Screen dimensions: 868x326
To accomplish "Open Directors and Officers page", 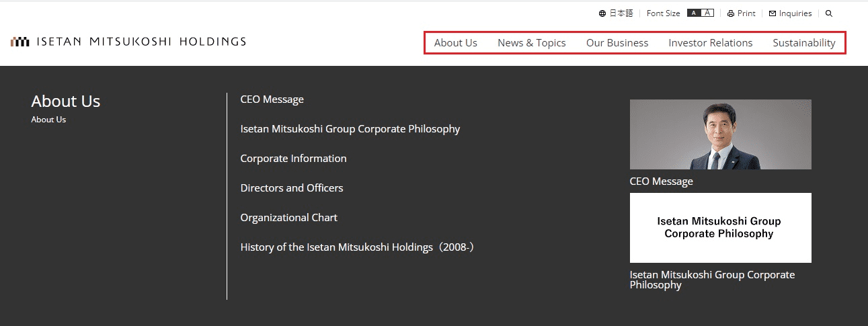I will pyautogui.click(x=292, y=188).
